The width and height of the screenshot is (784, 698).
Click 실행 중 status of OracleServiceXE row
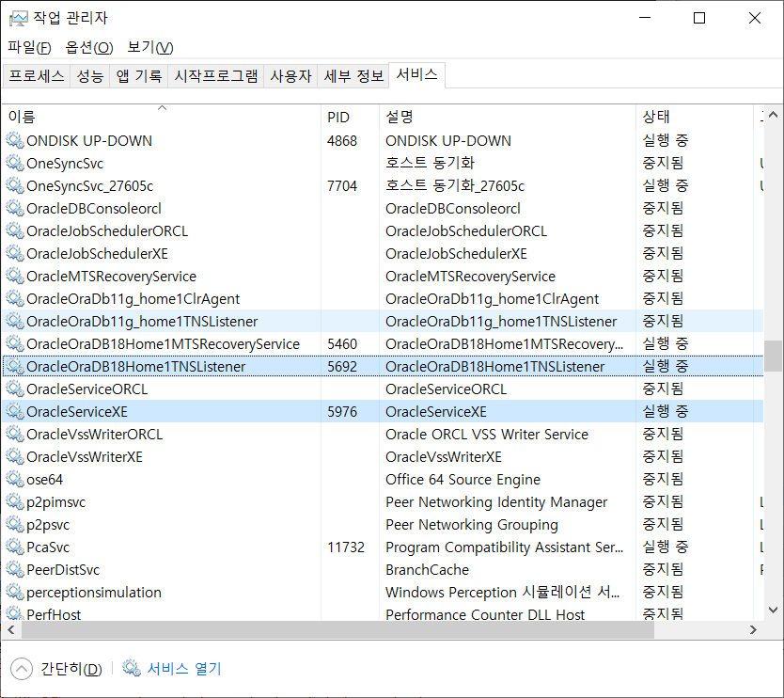(x=666, y=411)
